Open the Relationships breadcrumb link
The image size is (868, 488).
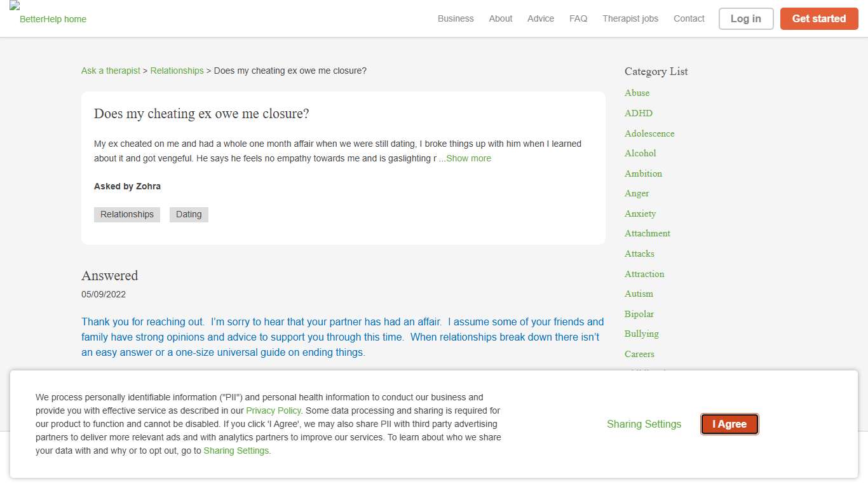click(x=177, y=71)
